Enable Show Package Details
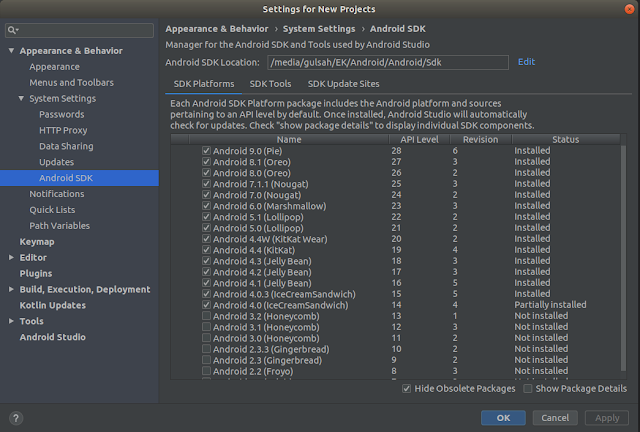The height and width of the screenshot is (432, 640). [528, 388]
